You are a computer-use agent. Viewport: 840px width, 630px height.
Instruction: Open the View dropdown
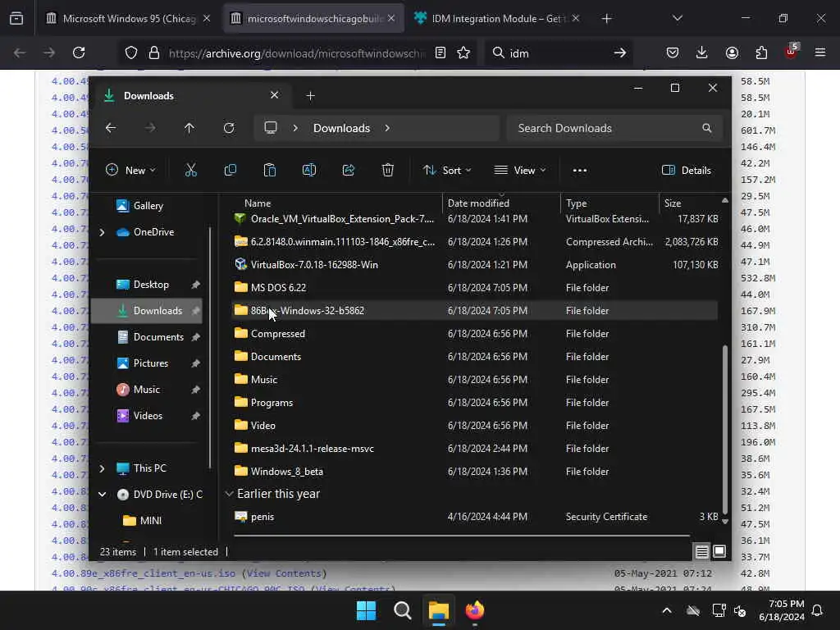520,171
